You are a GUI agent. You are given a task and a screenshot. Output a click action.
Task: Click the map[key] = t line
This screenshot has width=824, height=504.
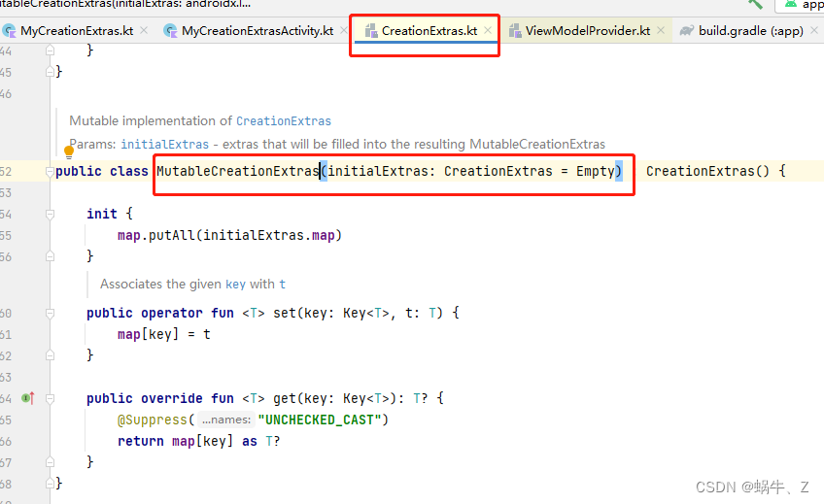click(x=164, y=334)
